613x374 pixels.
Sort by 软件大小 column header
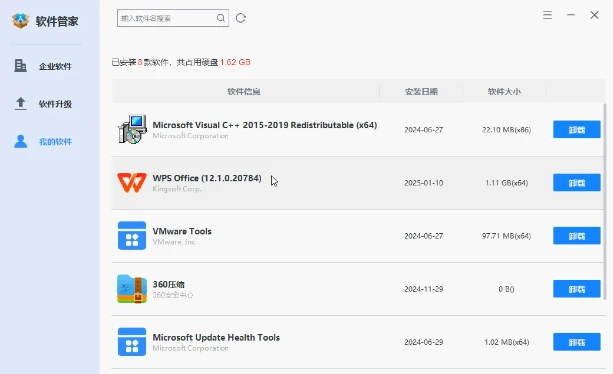(x=504, y=91)
